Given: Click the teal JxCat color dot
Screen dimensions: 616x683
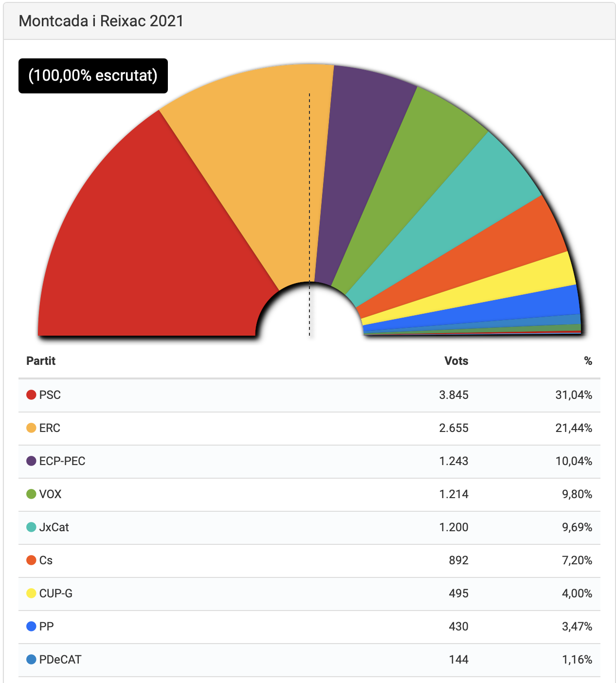Looking at the screenshot, I should click(31, 527).
